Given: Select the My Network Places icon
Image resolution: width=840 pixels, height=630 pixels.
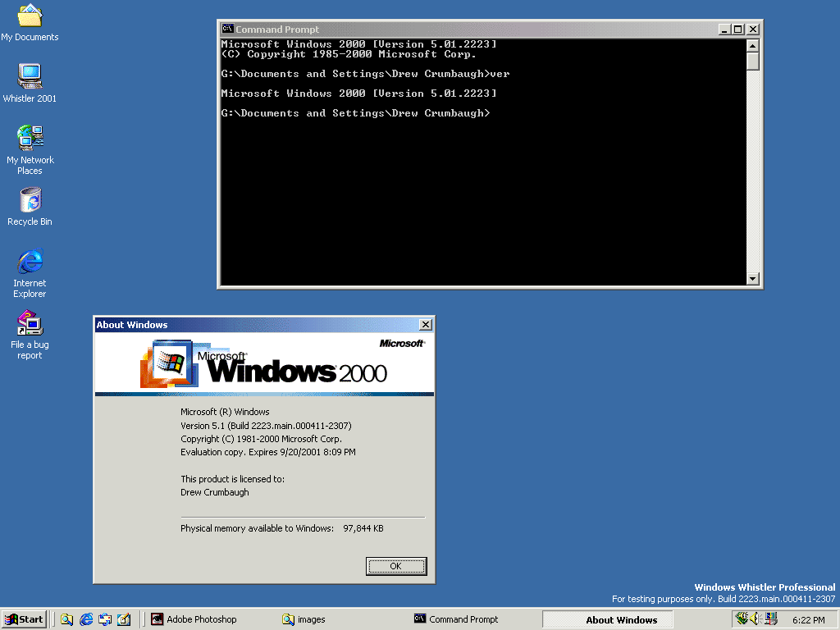Looking at the screenshot, I should pyautogui.click(x=30, y=149).
